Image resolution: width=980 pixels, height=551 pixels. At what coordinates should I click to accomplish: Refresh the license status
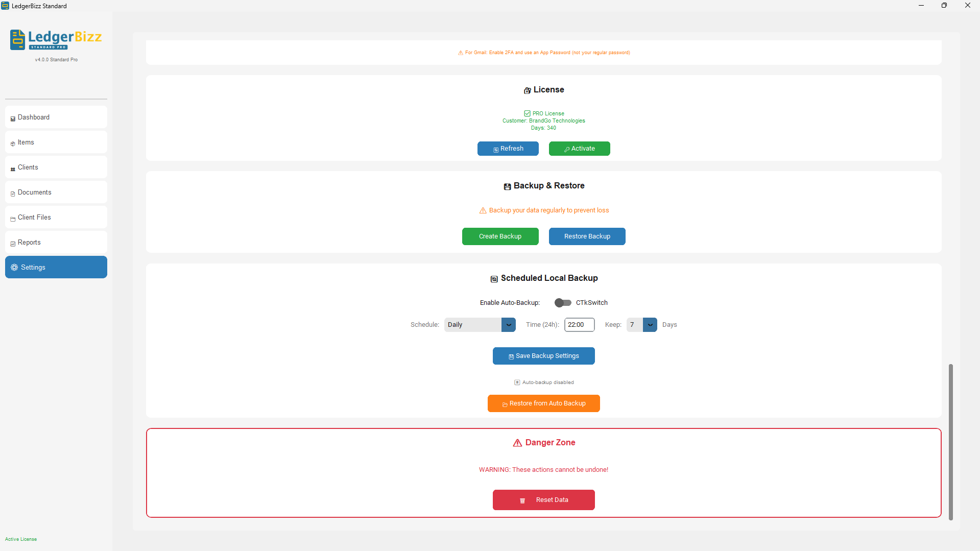508,149
